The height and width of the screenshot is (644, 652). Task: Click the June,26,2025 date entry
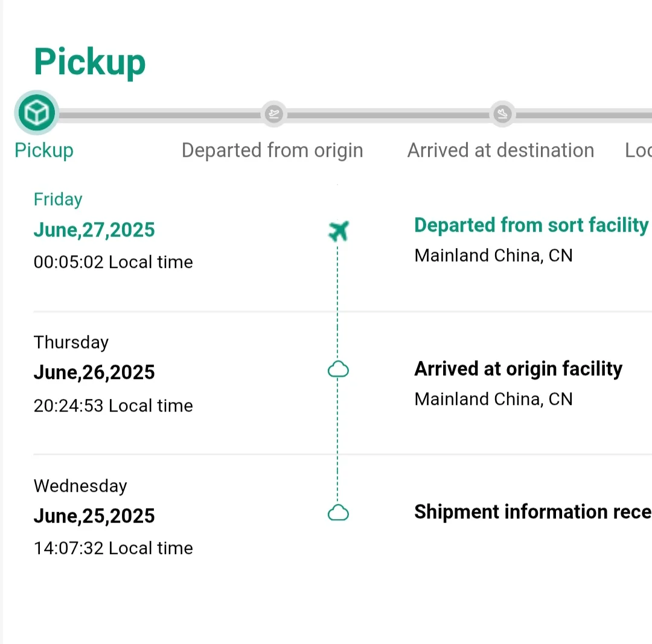tap(94, 372)
